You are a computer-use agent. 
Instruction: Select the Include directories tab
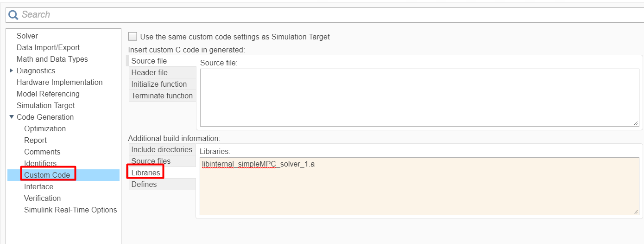(x=162, y=149)
